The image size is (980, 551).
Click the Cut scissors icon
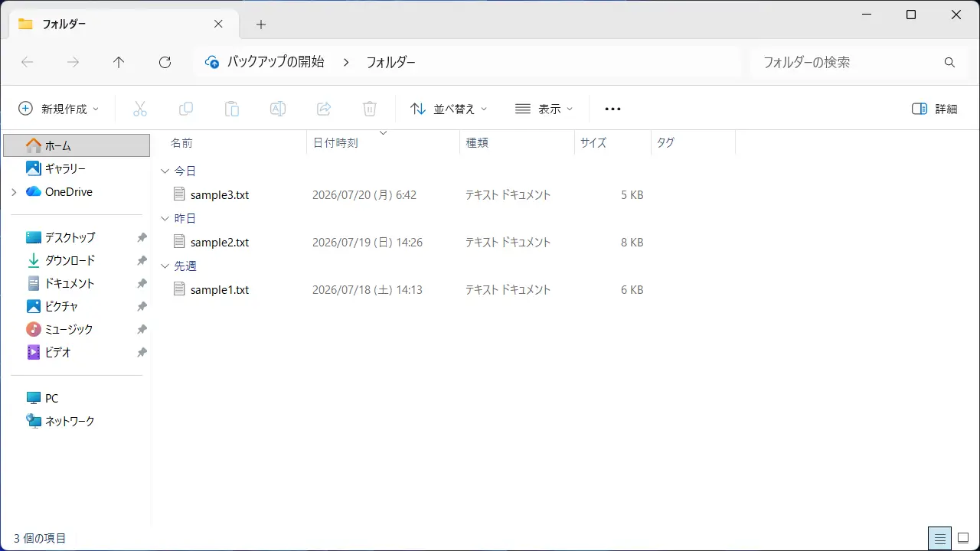(140, 109)
